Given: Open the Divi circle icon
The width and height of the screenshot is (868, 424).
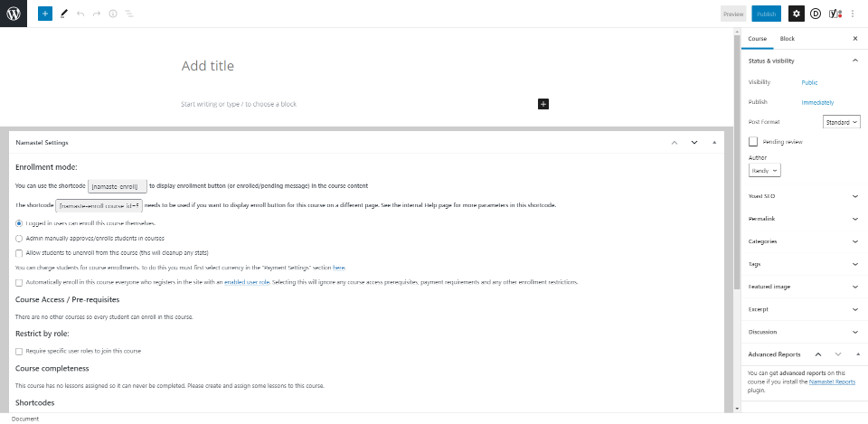Looking at the screenshot, I should point(816,14).
